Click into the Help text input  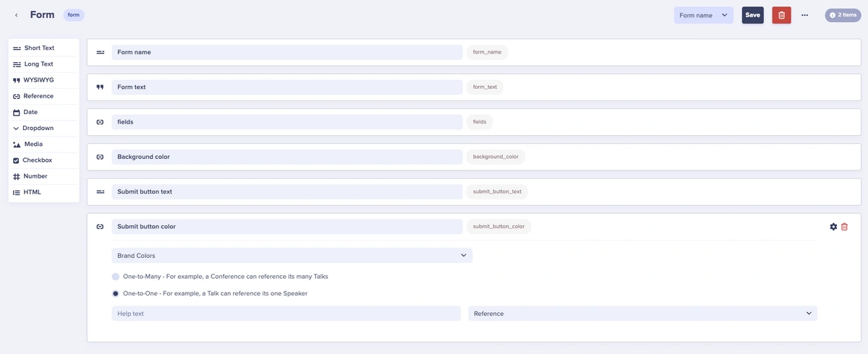pos(286,314)
